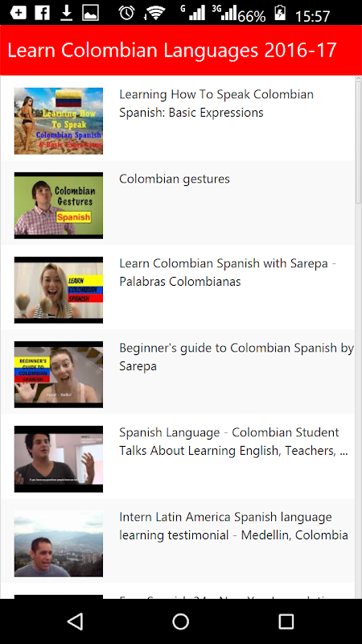
Task: Tap the download arrow status icon
Action: click(66, 13)
